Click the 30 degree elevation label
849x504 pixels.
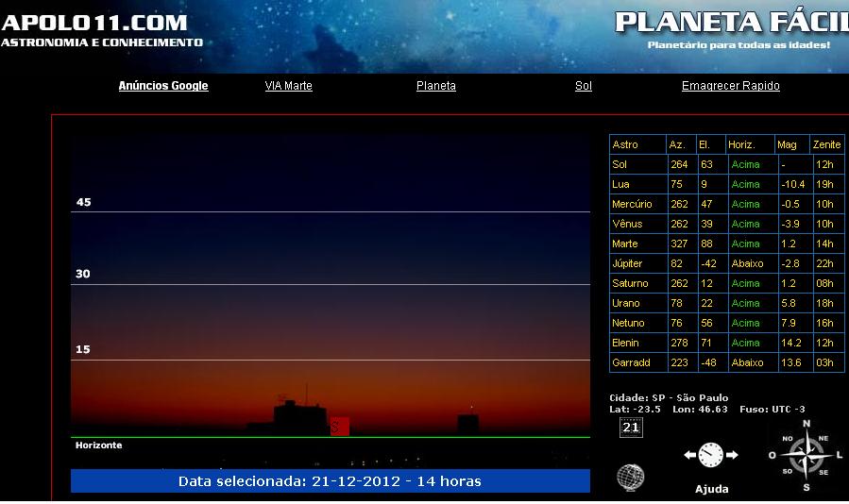(x=83, y=274)
